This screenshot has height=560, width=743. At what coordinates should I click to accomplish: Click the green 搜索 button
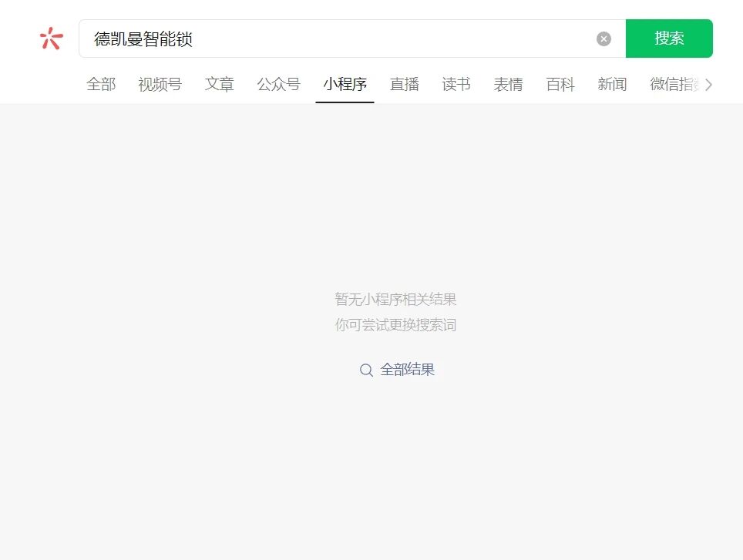coord(669,39)
